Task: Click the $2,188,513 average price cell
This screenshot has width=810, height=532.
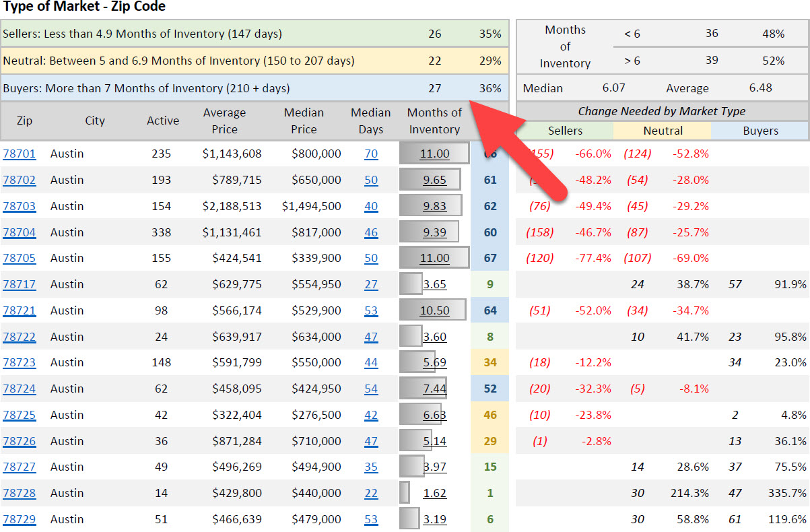Action: pyautogui.click(x=232, y=206)
